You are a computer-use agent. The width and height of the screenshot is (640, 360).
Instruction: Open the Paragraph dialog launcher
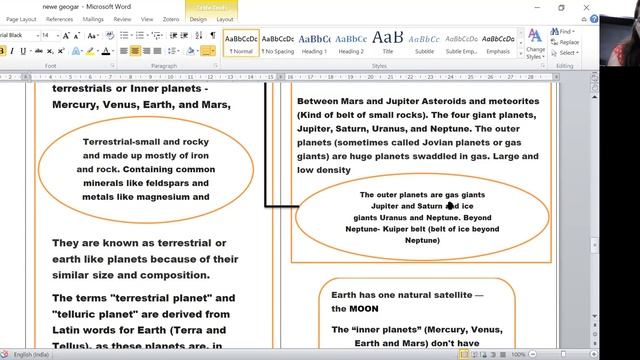[x=216, y=66]
